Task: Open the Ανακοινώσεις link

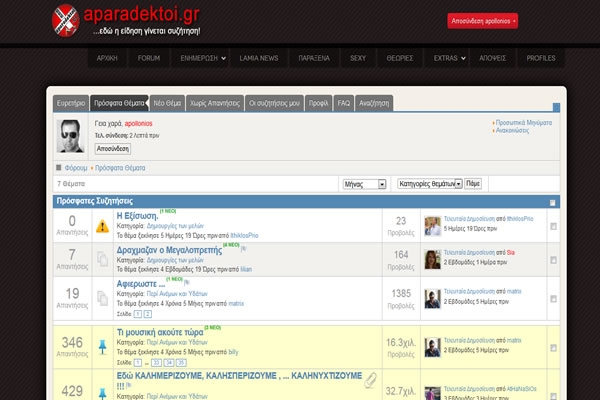Action: tap(512, 131)
